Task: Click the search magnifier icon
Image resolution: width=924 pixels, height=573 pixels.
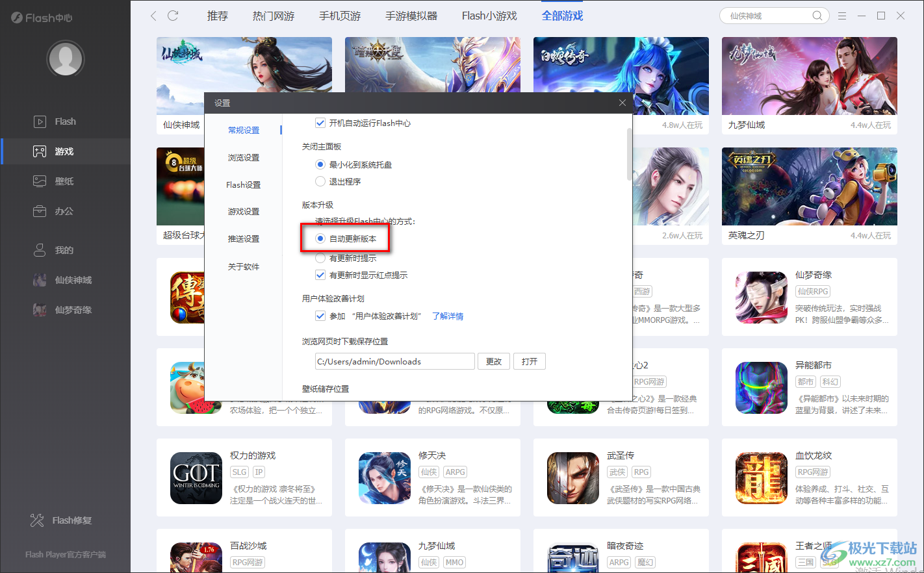Action: coord(817,16)
